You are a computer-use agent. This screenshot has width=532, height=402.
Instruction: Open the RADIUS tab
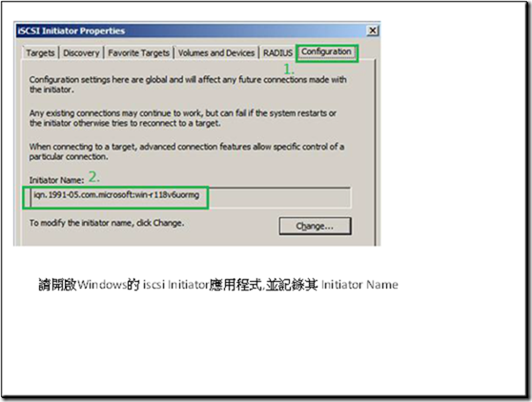[x=277, y=53]
